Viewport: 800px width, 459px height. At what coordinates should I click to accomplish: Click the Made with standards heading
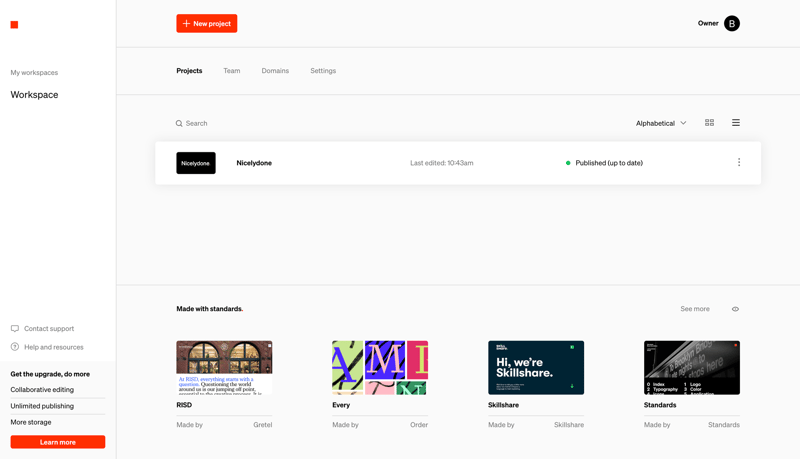pos(210,309)
